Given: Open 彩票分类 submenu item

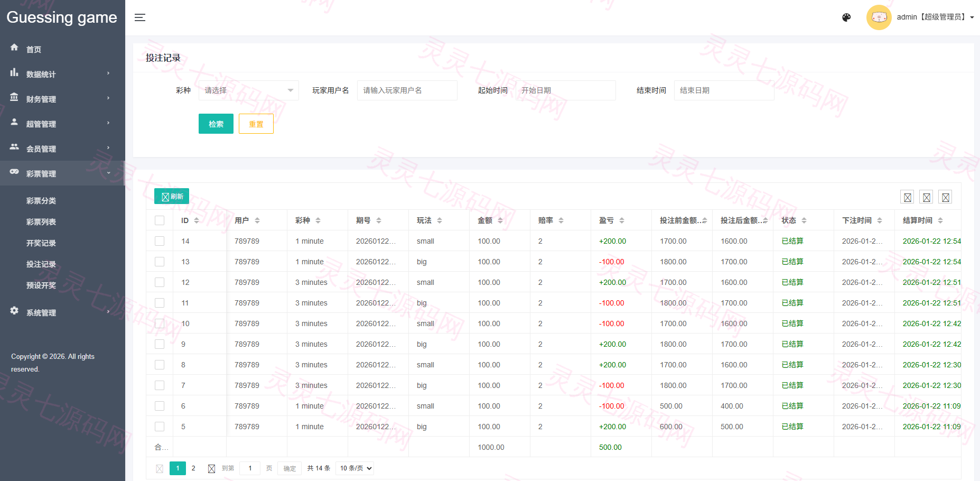Looking at the screenshot, I should pos(41,201).
